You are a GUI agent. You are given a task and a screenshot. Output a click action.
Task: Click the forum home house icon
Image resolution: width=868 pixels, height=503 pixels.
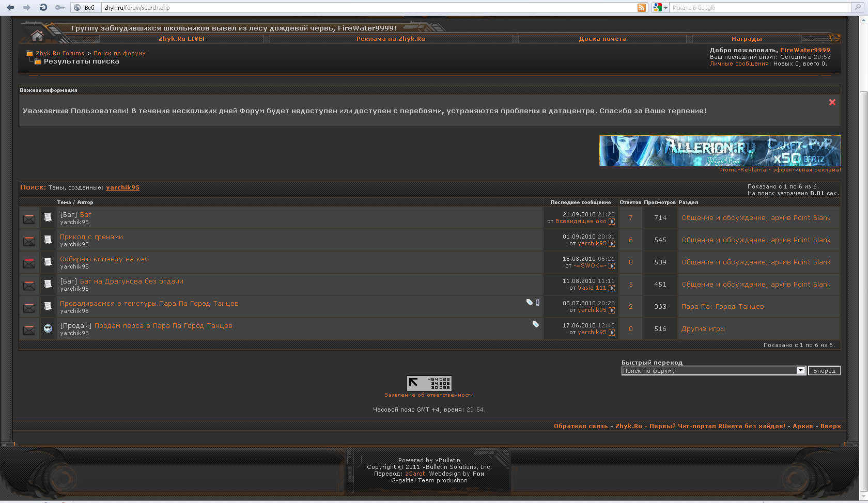(x=37, y=36)
